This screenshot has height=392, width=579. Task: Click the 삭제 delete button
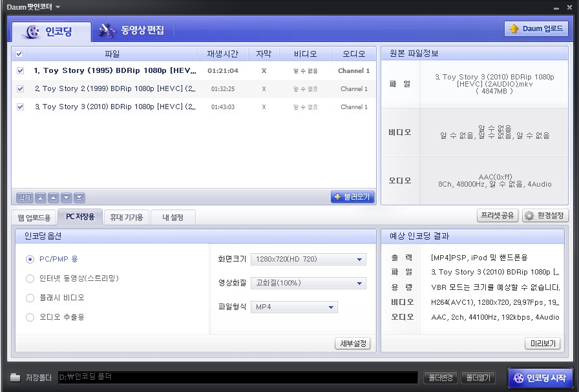[x=25, y=198]
